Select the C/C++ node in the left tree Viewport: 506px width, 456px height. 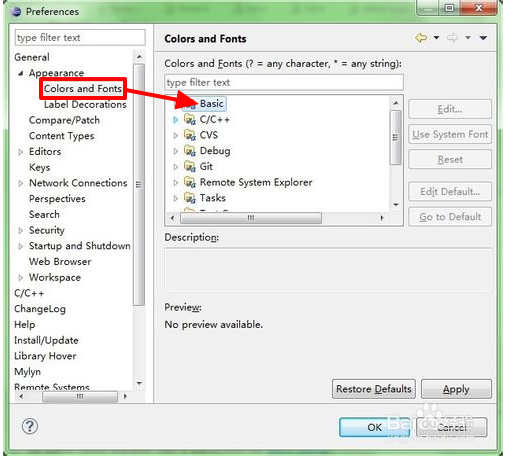coord(29,293)
